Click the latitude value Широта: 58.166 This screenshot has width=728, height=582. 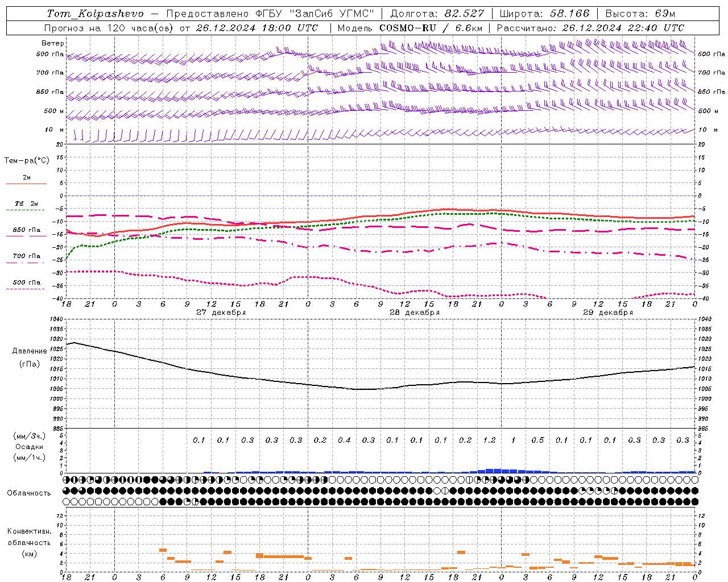click(x=545, y=14)
